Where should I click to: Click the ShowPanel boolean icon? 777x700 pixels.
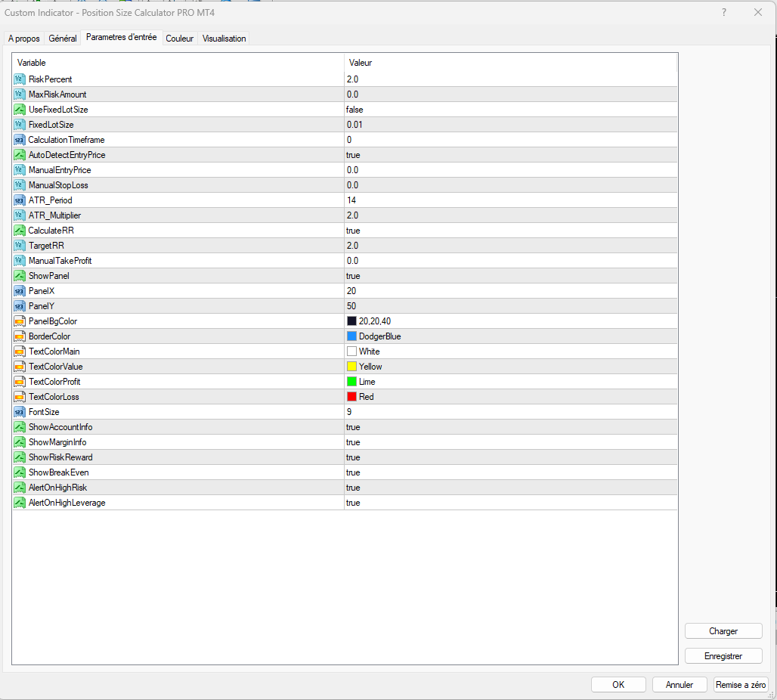(x=20, y=276)
